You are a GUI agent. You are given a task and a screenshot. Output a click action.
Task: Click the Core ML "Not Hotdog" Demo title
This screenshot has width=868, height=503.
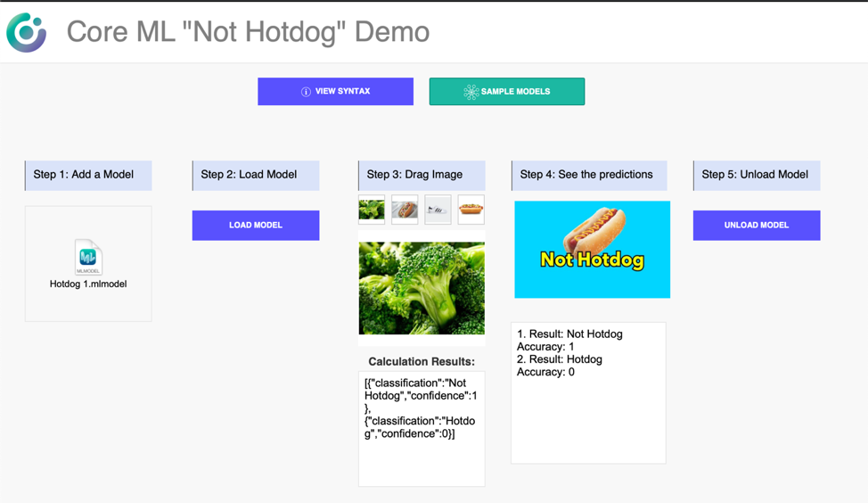coord(248,32)
